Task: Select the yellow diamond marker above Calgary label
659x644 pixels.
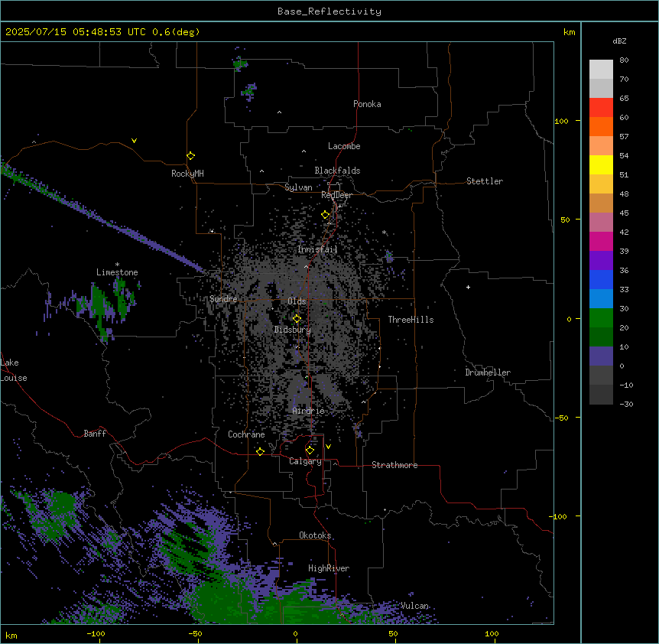Action: (310, 450)
